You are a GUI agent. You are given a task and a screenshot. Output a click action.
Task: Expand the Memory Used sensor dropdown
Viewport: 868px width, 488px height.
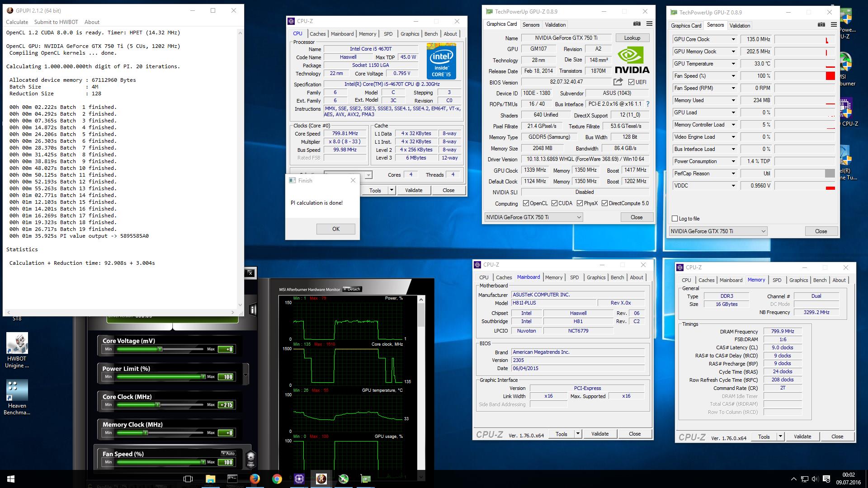pyautogui.click(x=733, y=100)
